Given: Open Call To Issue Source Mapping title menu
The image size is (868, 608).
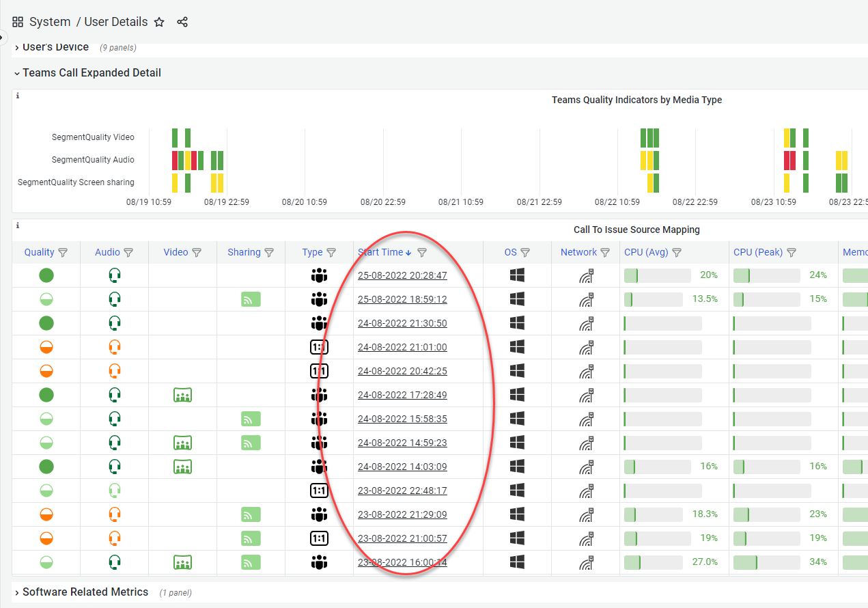Looking at the screenshot, I should [x=636, y=230].
